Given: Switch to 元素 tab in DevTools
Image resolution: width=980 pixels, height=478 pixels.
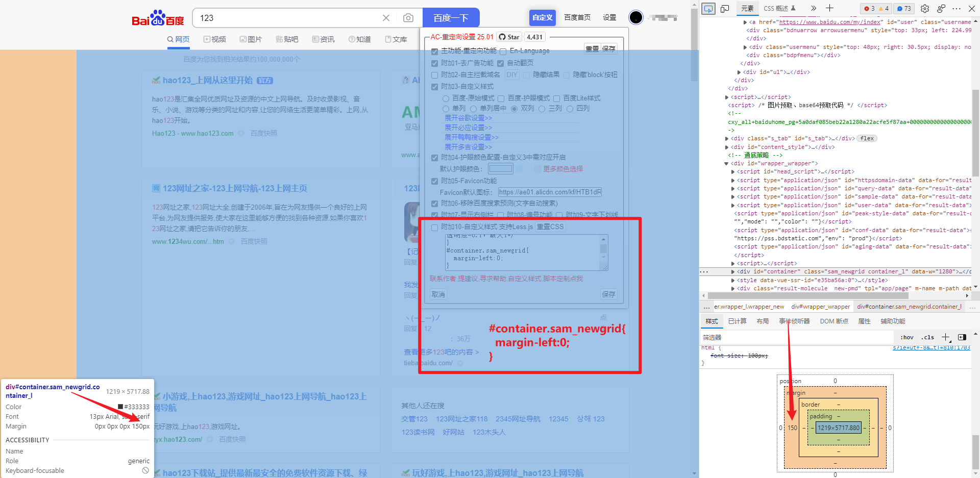Looking at the screenshot, I should (x=747, y=8).
